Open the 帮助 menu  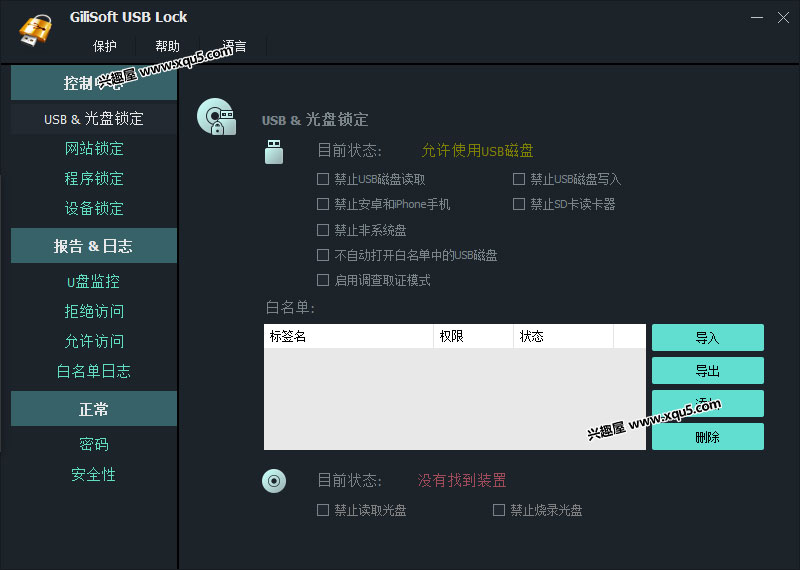tap(167, 46)
